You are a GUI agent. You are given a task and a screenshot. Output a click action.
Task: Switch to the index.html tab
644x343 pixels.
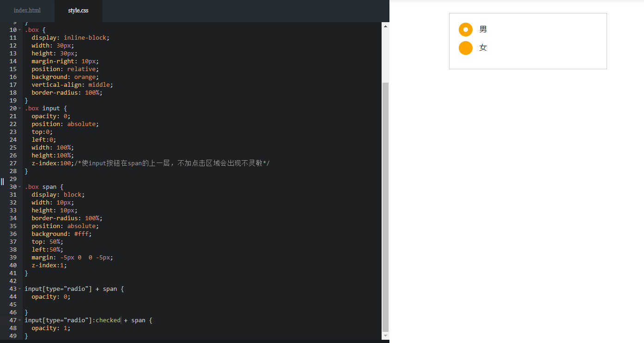tap(27, 10)
